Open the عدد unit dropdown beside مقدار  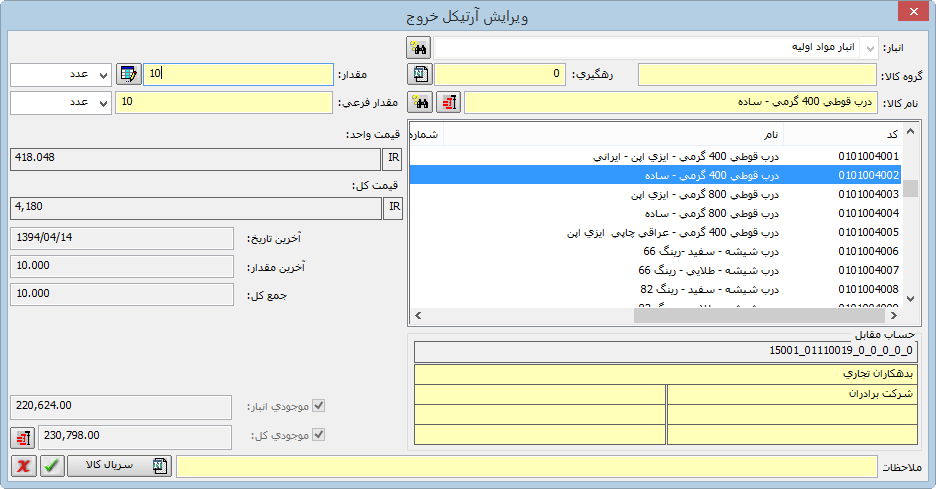[103, 75]
